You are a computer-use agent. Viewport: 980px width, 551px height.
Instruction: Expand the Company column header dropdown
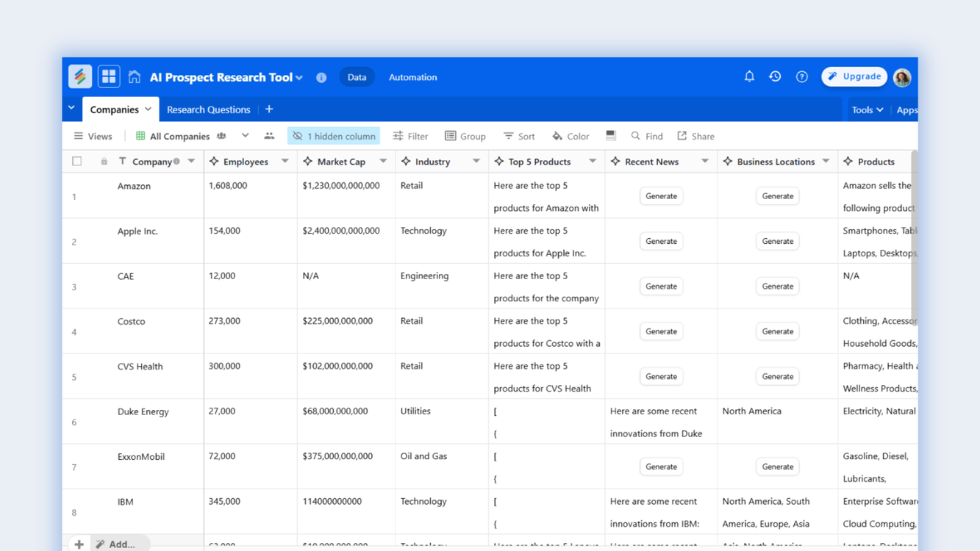point(191,161)
